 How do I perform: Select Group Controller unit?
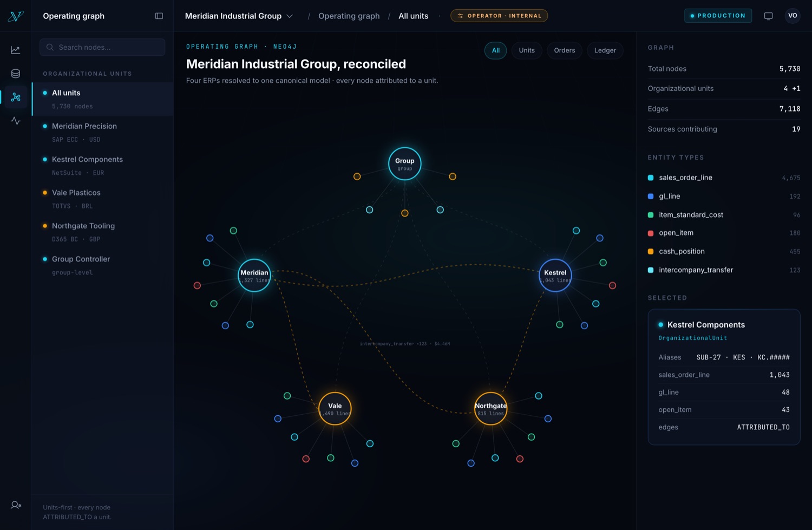tap(103, 265)
